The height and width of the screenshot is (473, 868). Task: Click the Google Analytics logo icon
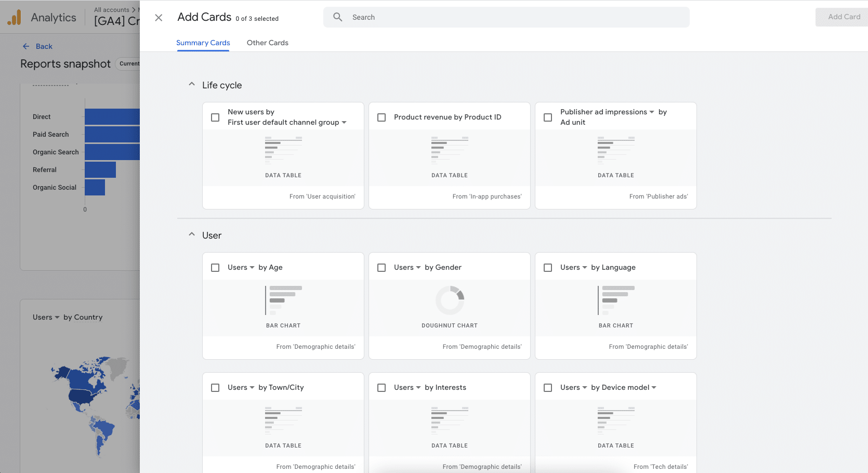click(x=14, y=18)
